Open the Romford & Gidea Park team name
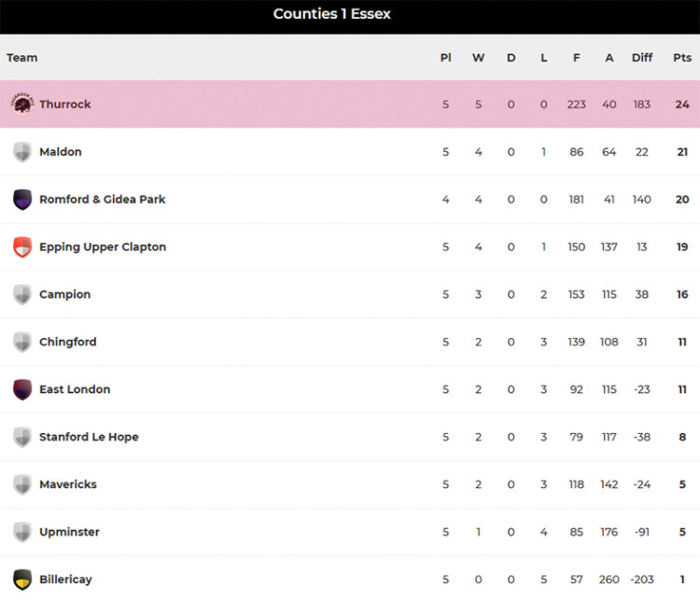This screenshot has height=602, width=700. 102,200
